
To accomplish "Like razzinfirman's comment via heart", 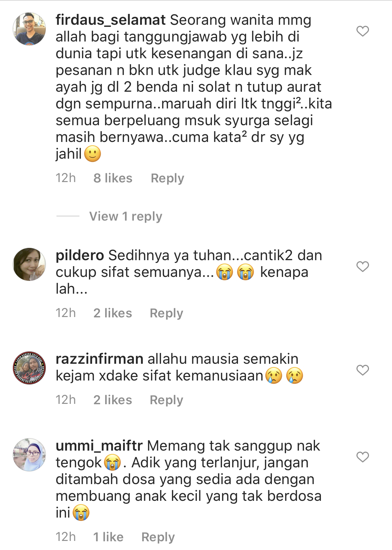I will [363, 370].
